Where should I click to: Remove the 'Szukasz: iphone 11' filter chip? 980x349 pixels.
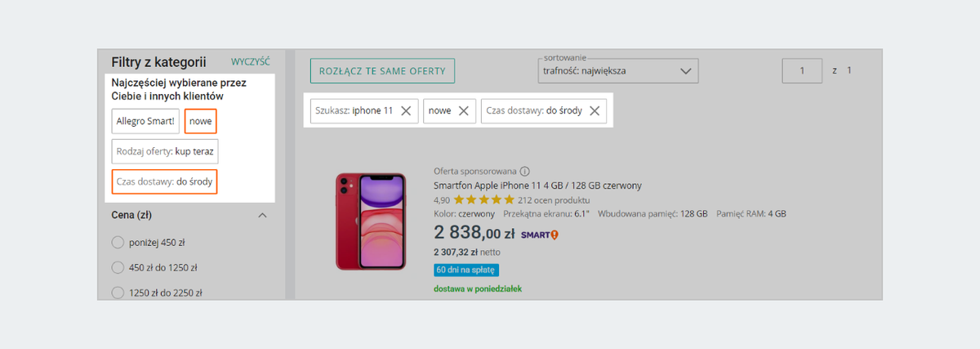406,111
